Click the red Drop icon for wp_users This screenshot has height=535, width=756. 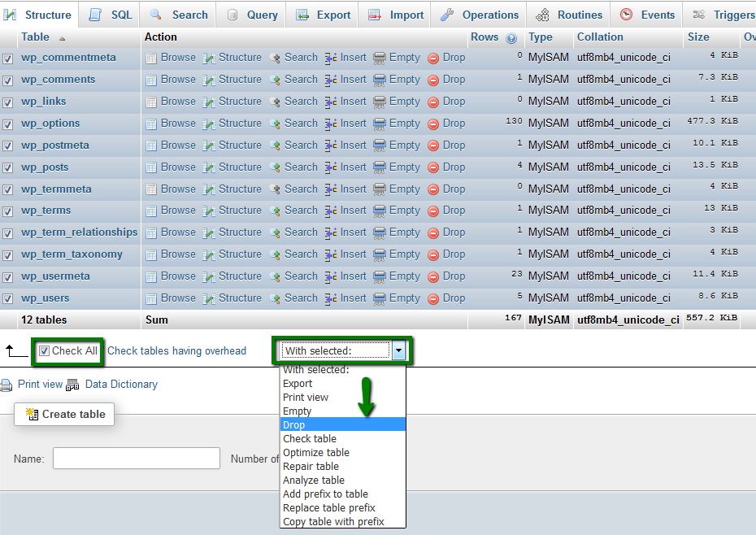click(433, 299)
